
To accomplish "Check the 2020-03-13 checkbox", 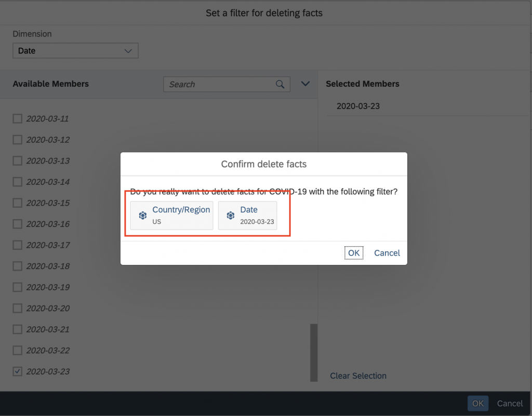I will point(17,160).
